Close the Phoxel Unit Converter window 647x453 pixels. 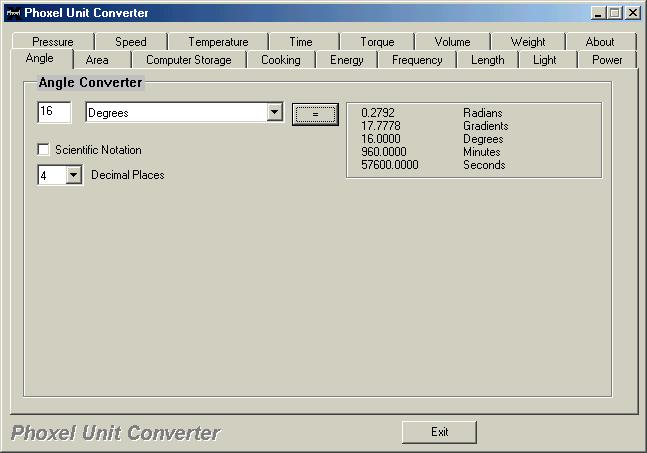pyautogui.click(x=633, y=13)
